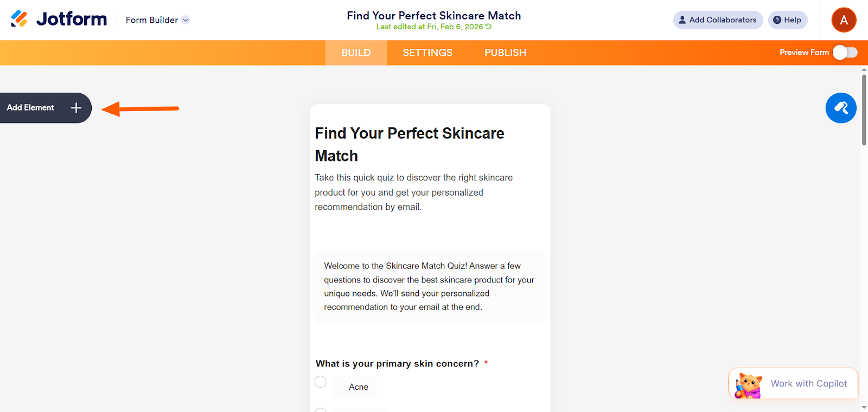Open the SETTINGS tab

[427, 53]
